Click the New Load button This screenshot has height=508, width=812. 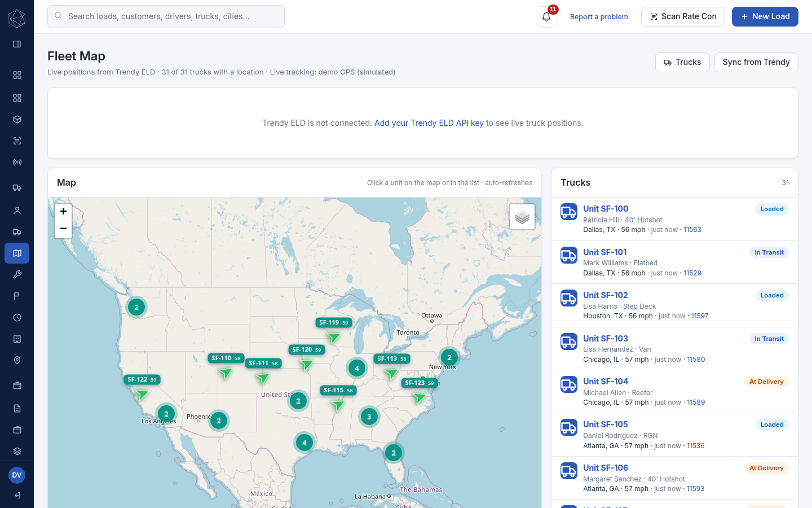(x=765, y=16)
